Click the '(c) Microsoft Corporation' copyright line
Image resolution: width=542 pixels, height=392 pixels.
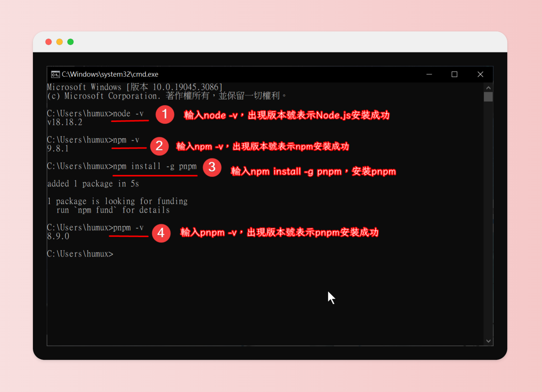click(x=167, y=96)
